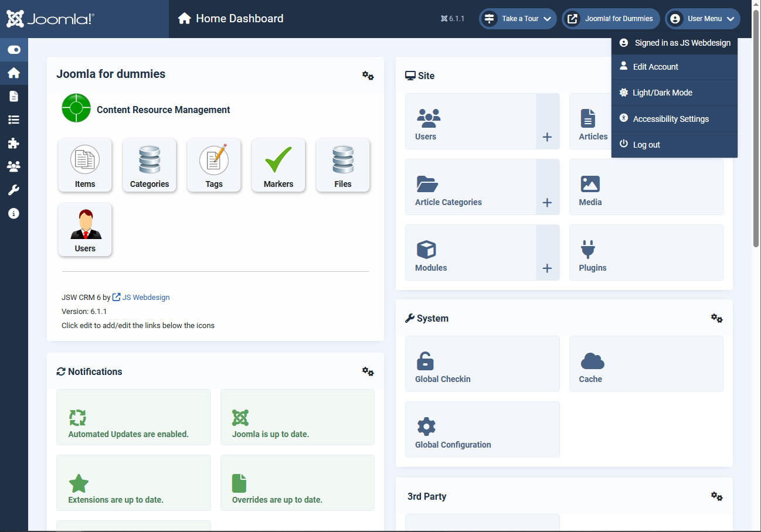Click the Version: 6.1.1 text
The image size is (761, 532).
tap(84, 311)
